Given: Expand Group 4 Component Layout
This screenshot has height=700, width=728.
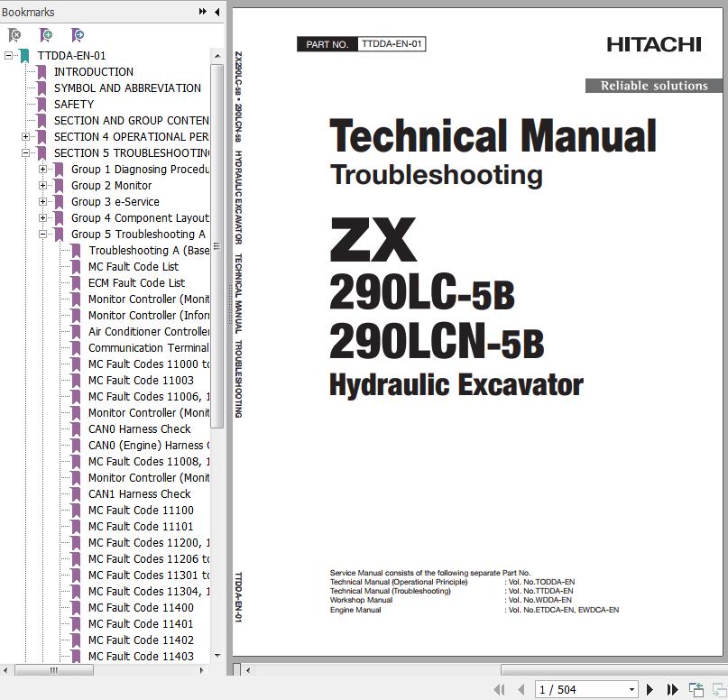Looking at the screenshot, I should [x=42, y=218].
